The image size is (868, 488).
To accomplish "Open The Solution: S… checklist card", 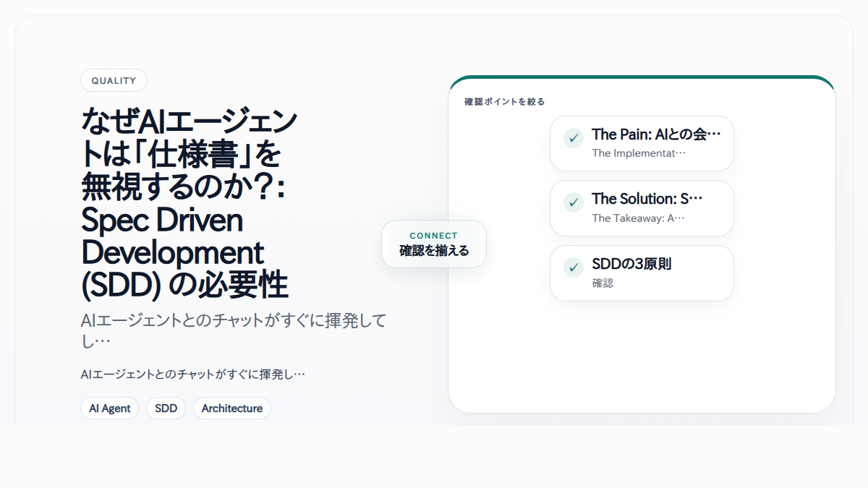I will [x=642, y=208].
